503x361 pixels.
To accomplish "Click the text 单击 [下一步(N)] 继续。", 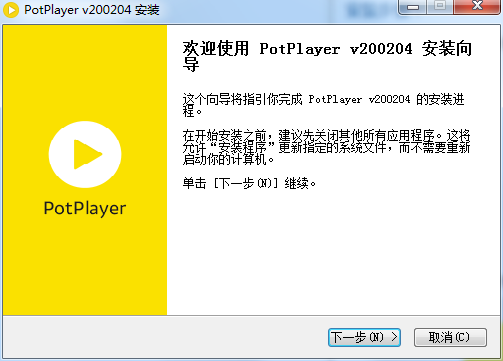I will pyautogui.click(x=249, y=183).
